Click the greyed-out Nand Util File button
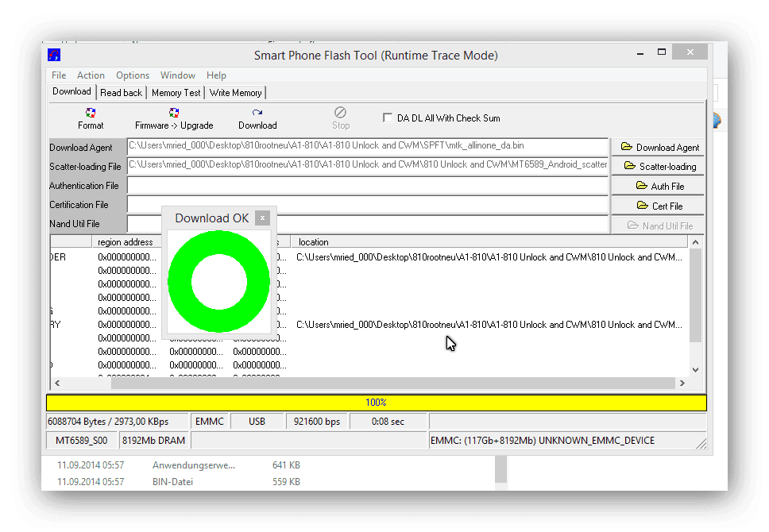Image resolution: width=769 pixels, height=532 pixels. point(658,226)
